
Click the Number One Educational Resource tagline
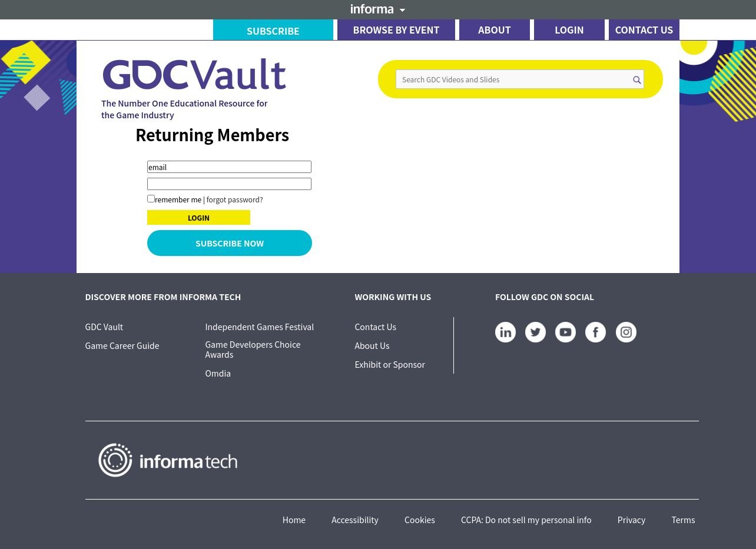pos(184,109)
